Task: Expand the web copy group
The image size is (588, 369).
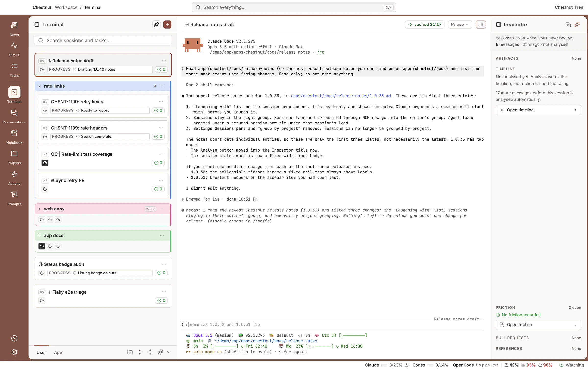Action: point(39,209)
